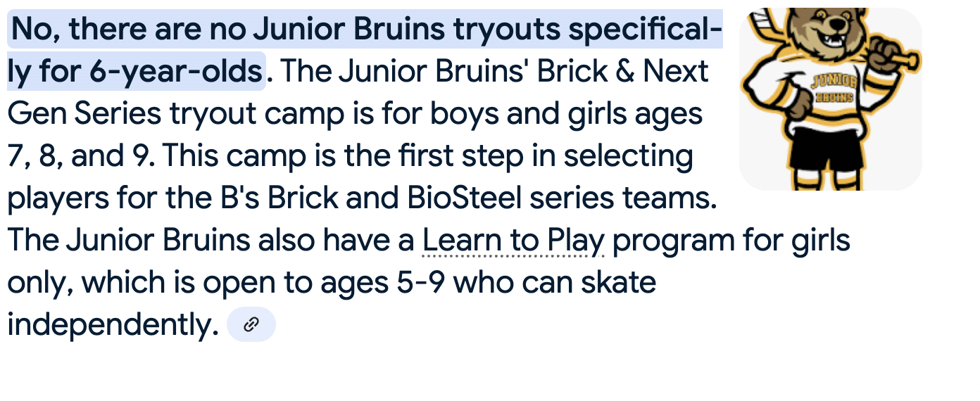Open the Junior Bruins mascot thumbnail

831,99
